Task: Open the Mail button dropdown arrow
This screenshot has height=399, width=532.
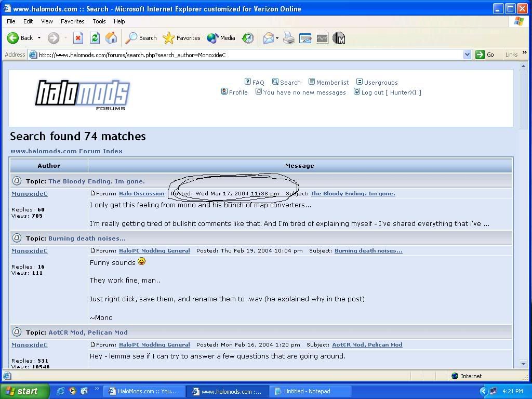Action: point(277,38)
